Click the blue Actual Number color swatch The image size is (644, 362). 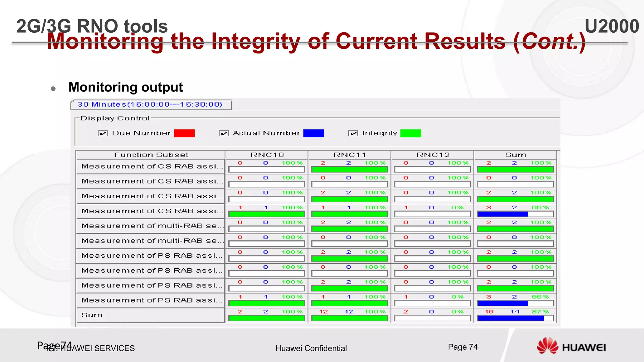pos(314,133)
